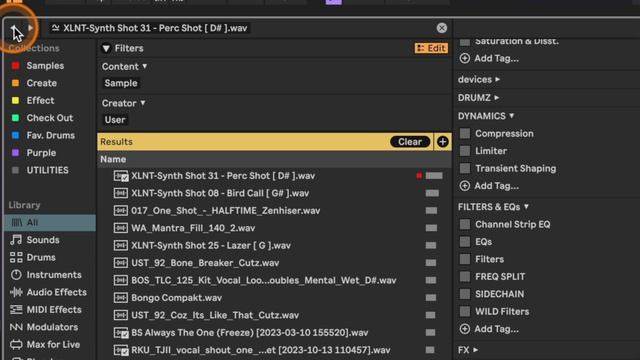Enable the Compression tag checkbox
The image size is (640, 360).
pyautogui.click(x=465, y=133)
